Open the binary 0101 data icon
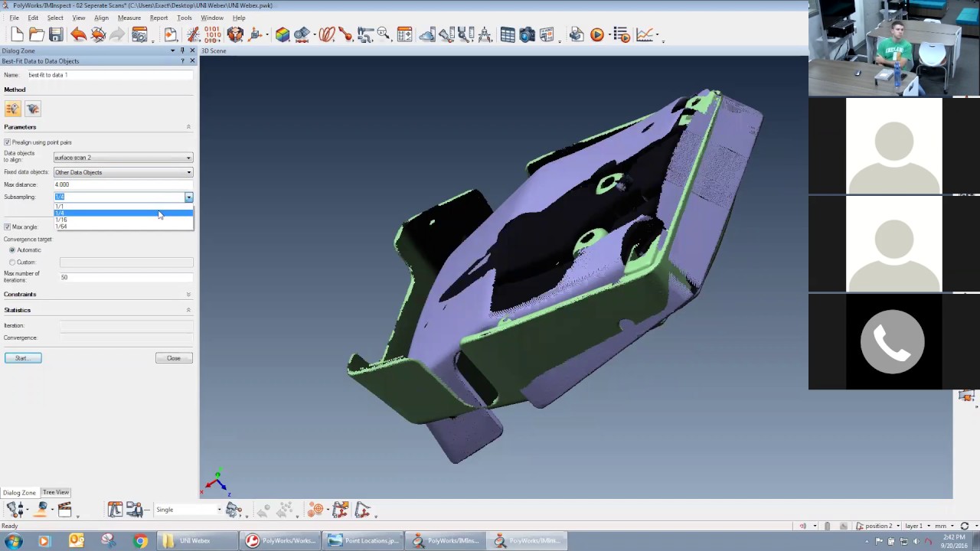Viewport: 980px width, 551px height. coord(213,34)
